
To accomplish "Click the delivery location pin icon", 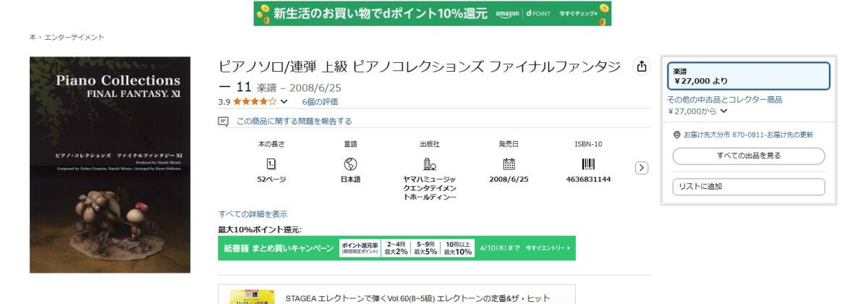I will [676, 135].
